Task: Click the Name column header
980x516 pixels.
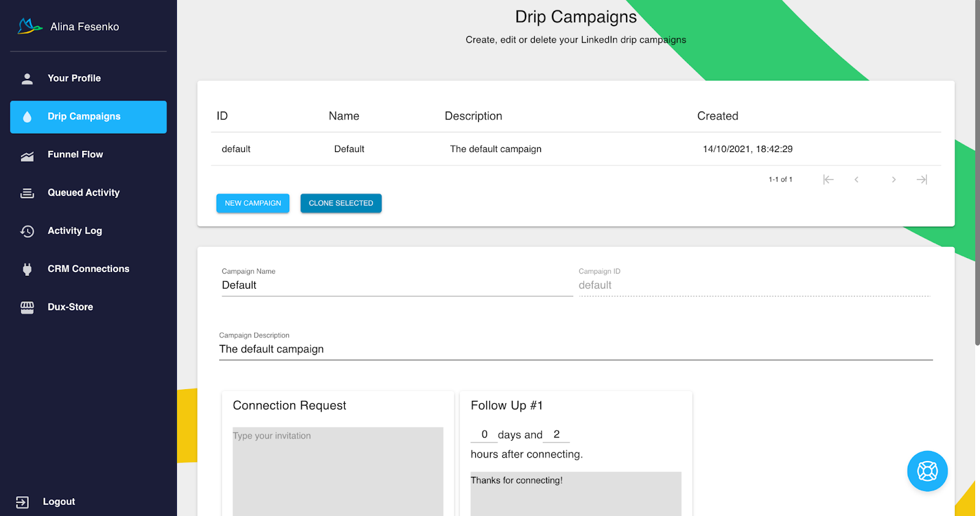Action: [x=344, y=116]
